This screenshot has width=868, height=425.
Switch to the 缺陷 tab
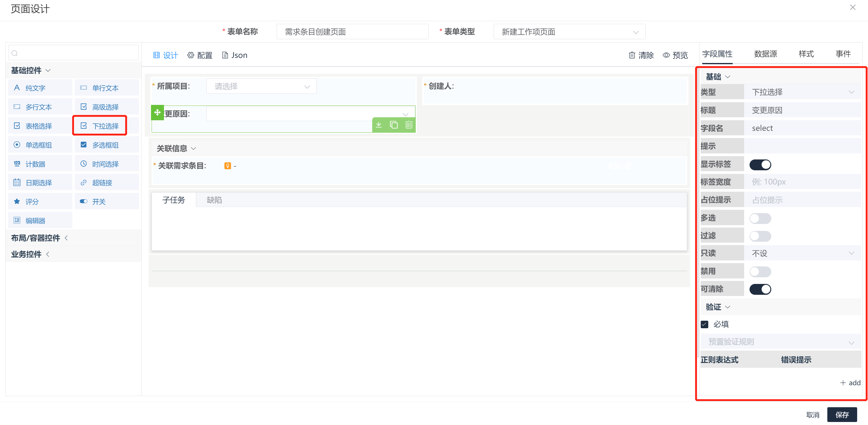tap(214, 200)
